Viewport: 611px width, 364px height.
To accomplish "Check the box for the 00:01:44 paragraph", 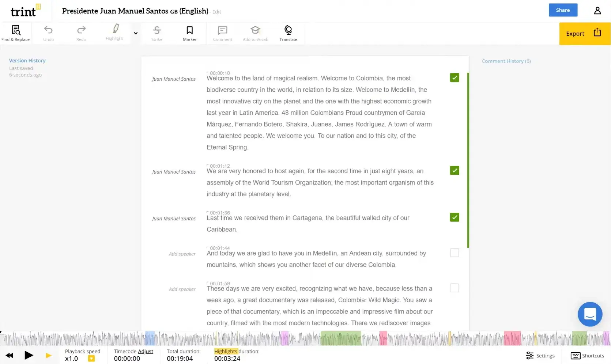I will (454, 253).
